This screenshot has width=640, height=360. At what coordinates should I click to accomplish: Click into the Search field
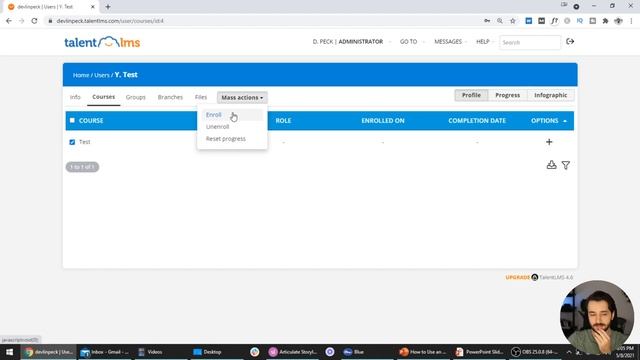(530, 42)
